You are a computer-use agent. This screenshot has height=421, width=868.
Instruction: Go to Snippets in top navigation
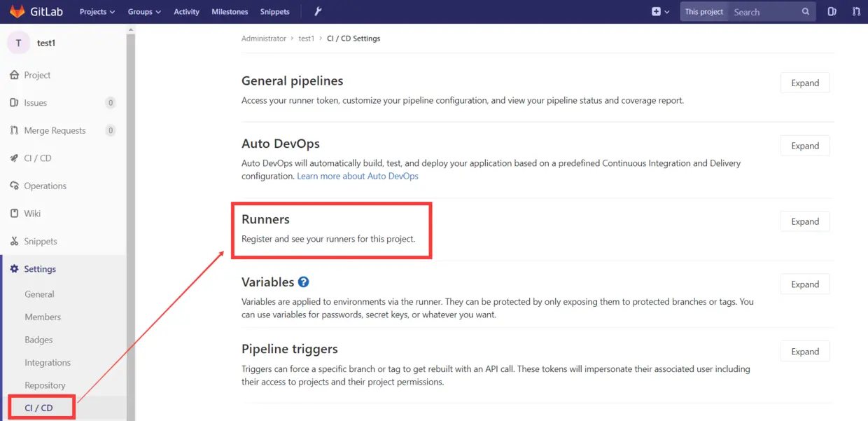pyautogui.click(x=274, y=12)
